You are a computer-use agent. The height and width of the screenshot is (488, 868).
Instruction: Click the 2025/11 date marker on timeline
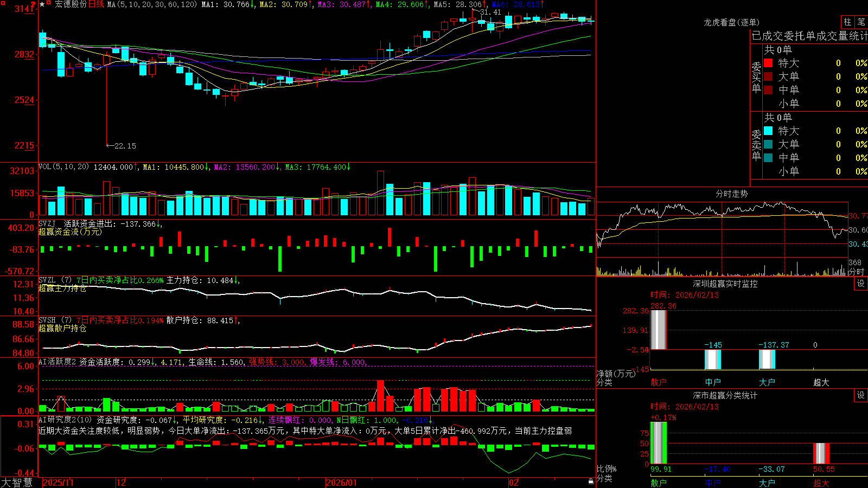58,483
